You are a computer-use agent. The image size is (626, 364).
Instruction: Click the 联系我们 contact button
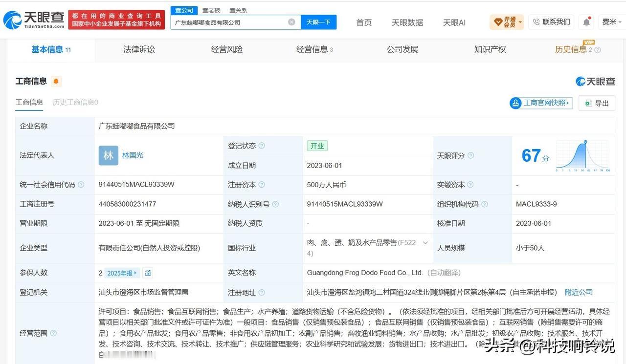point(552,22)
